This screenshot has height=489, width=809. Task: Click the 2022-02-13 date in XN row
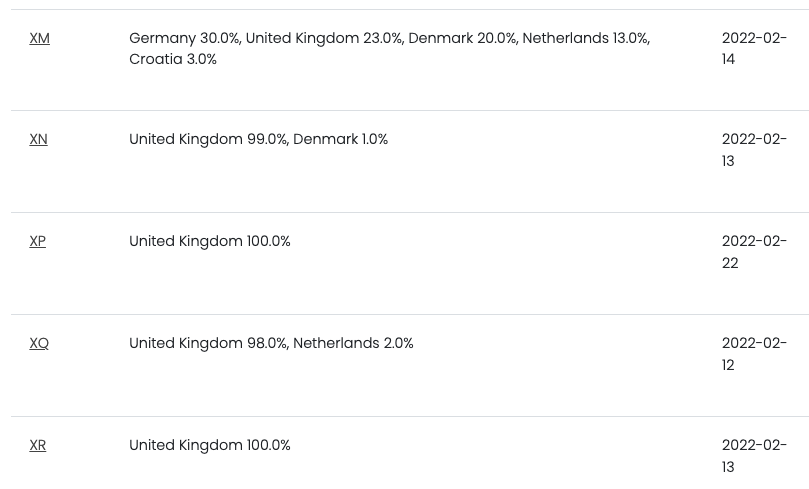click(754, 150)
